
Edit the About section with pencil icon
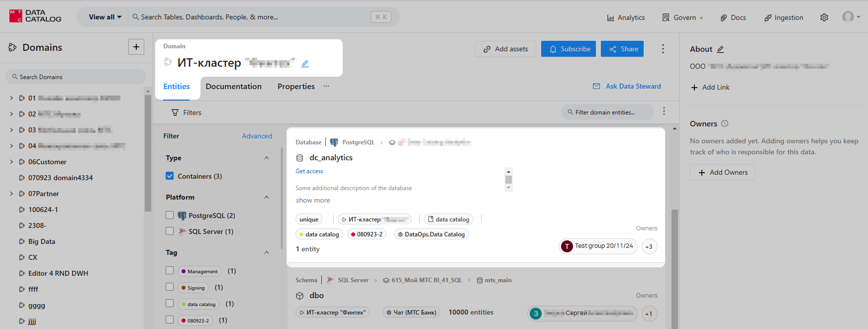(x=720, y=49)
